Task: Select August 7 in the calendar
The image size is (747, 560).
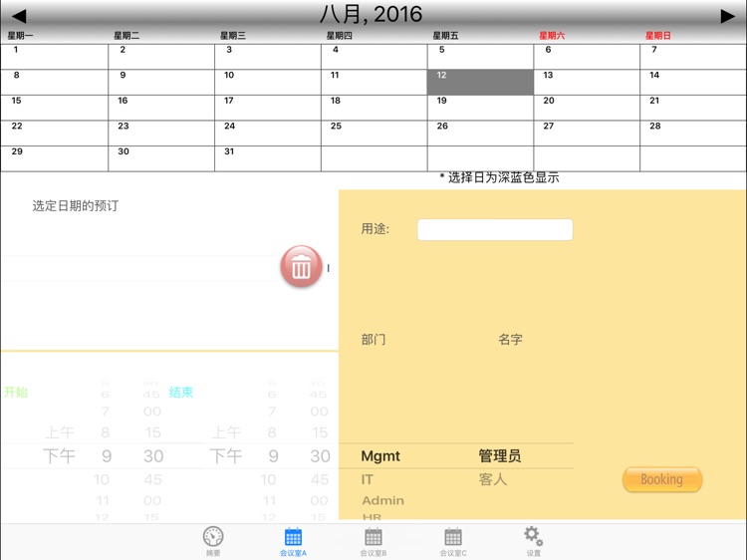Action: coord(693,57)
